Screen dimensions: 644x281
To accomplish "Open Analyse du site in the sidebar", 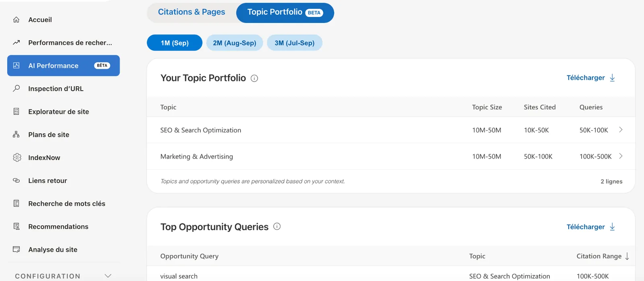I will click(64, 250).
